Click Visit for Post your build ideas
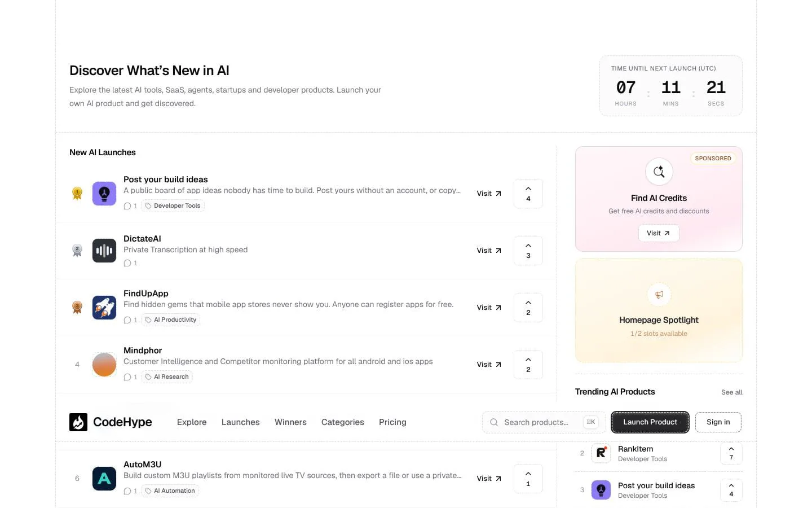This screenshot has height=508, width=812. point(489,194)
